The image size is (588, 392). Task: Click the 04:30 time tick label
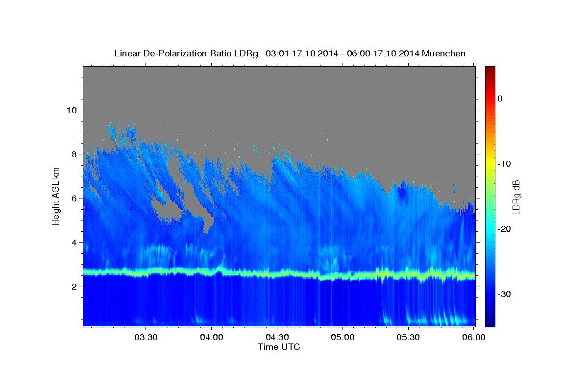tap(277, 337)
